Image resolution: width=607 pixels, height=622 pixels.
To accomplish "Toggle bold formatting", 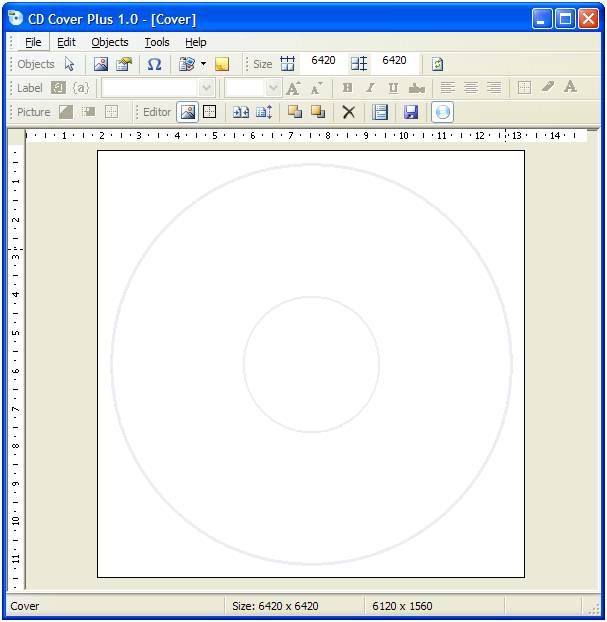I will [348, 88].
